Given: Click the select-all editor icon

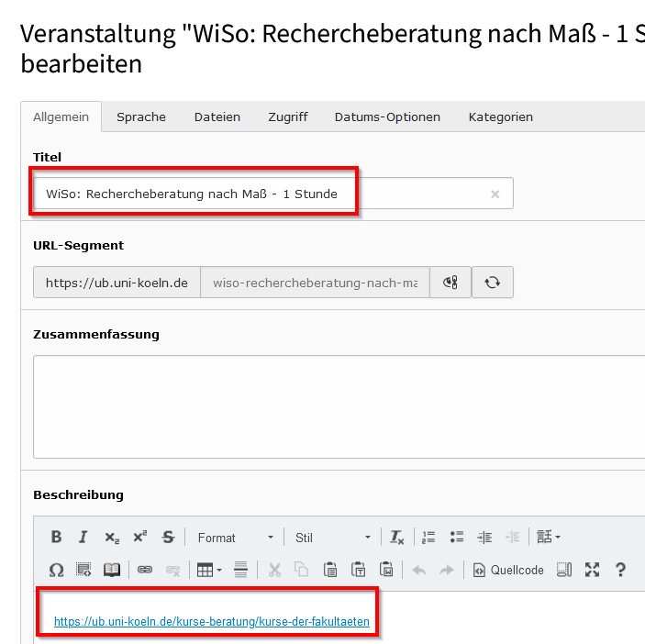Looking at the screenshot, I should tap(83, 570).
